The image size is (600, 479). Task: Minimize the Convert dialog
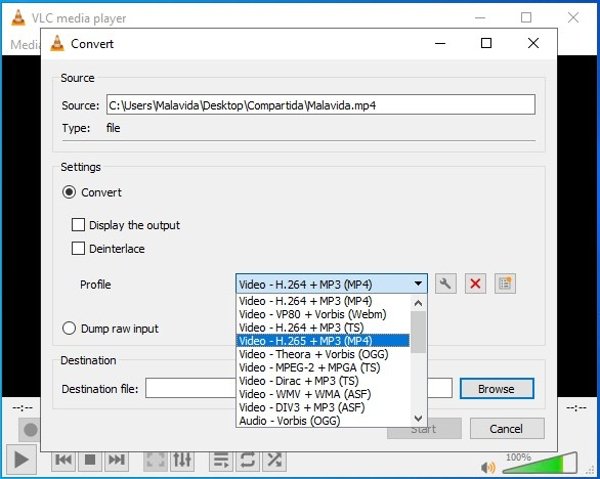pos(440,43)
